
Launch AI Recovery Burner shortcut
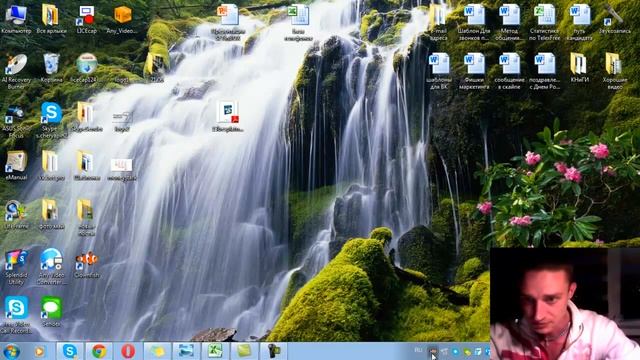click(16, 71)
